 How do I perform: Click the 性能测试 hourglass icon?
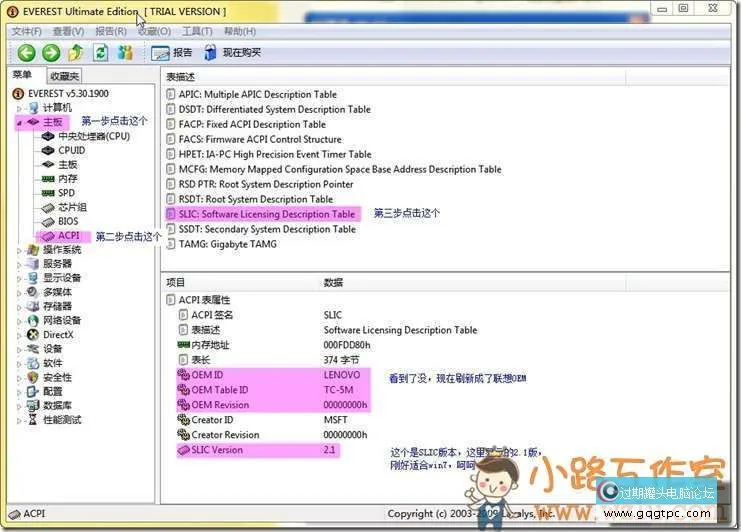click(33, 420)
